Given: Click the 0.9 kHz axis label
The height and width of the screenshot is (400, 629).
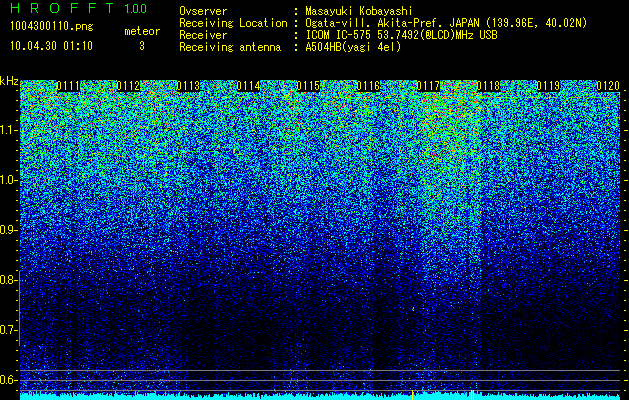Looking at the screenshot, I should coord(8,230).
